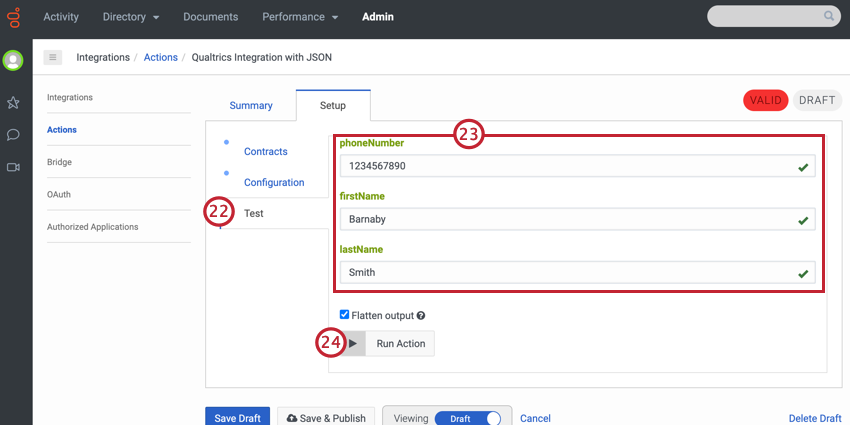This screenshot has width=850, height=425.
Task: Click the Save Draft button
Action: (x=237, y=417)
